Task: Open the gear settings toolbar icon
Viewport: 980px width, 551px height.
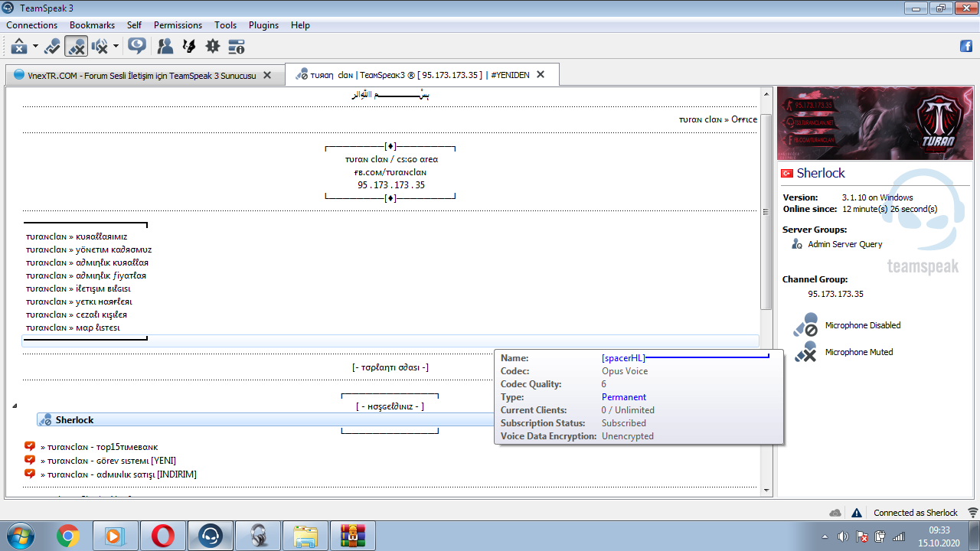Action: tap(213, 46)
